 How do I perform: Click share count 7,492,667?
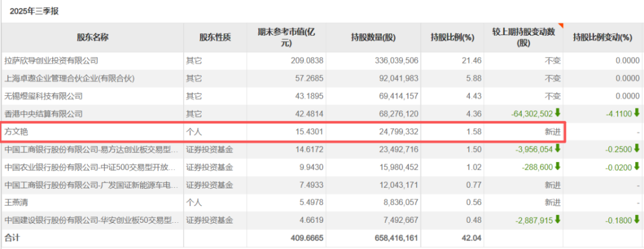click(x=400, y=220)
